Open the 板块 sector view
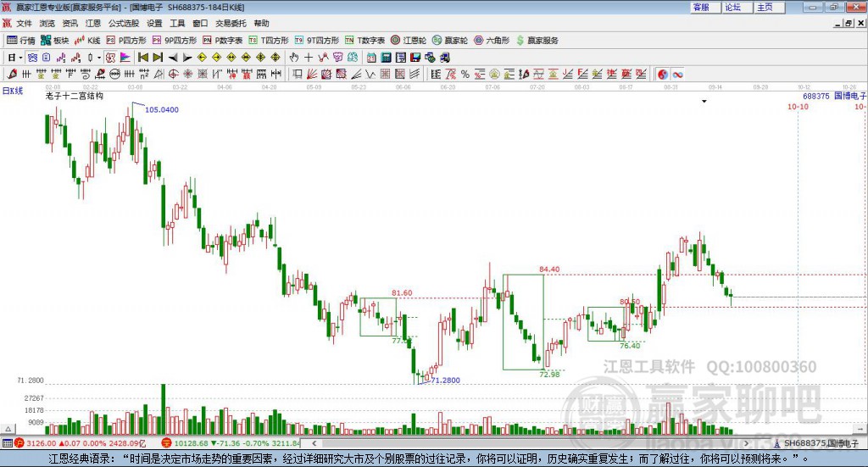Viewport: 868px width, 467px height. pos(54,41)
